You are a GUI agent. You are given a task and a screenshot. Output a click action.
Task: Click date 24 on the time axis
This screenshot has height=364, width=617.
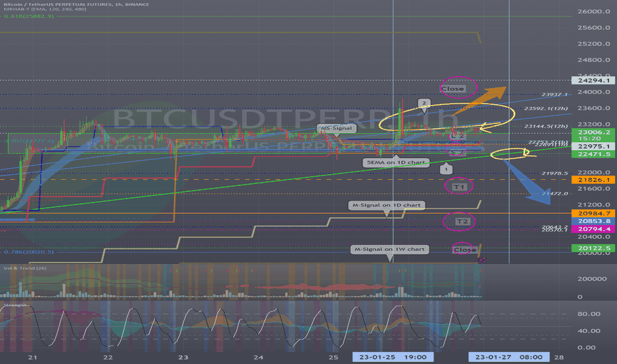[x=258, y=357]
